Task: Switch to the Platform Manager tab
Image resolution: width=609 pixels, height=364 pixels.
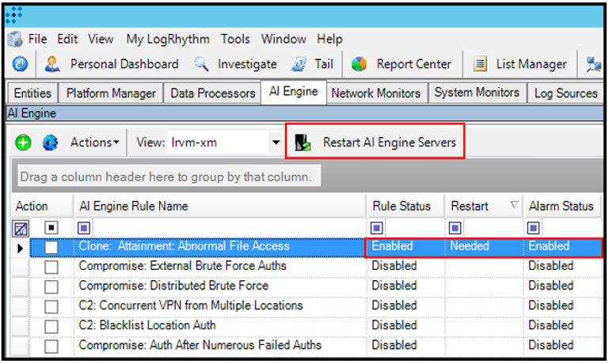Action: click(x=111, y=93)
